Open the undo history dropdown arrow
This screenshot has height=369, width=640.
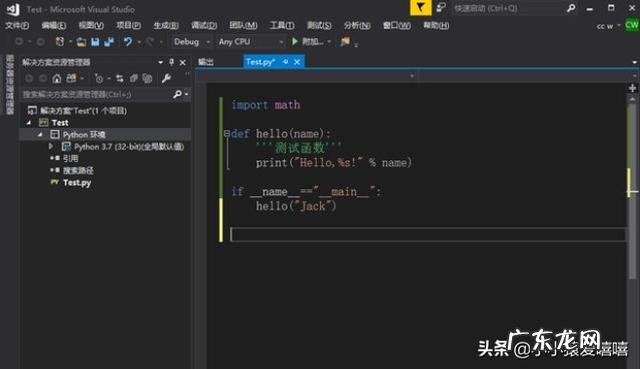pyautogui.click(x=139, y=42)
